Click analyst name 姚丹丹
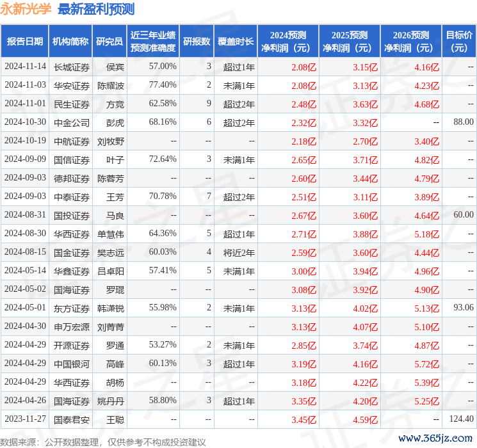477x448 pixels. pyautogui.click(x=111, y=401)
